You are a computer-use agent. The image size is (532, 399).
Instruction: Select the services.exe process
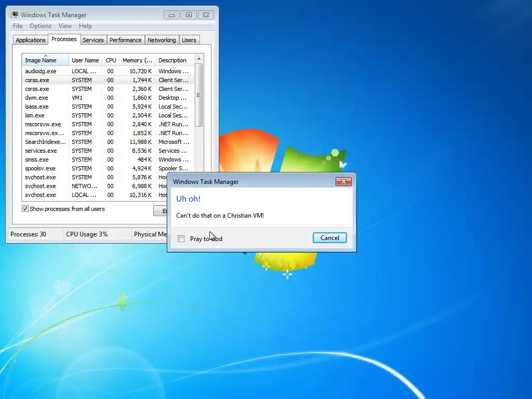tap(108, 151)
